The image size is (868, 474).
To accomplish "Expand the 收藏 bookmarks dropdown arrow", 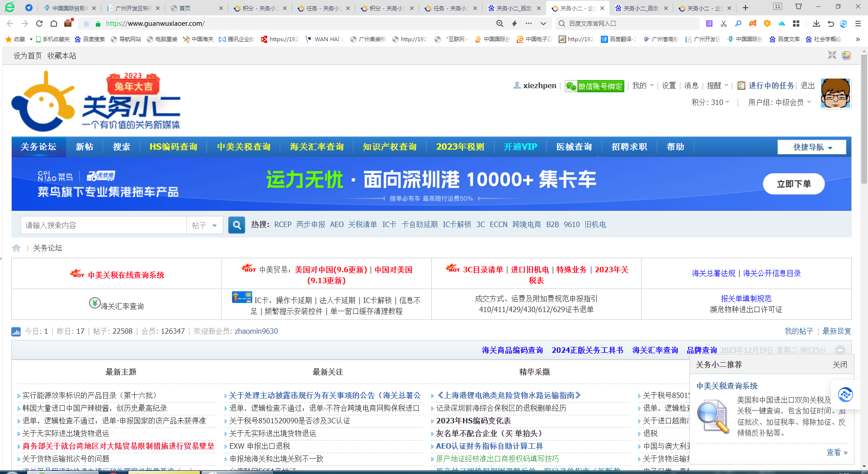I will 31,39.
